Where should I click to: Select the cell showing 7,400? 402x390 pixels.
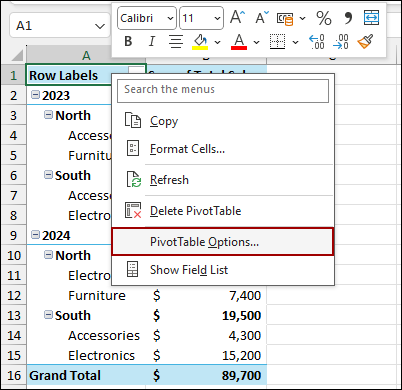[x=206, y=295]
